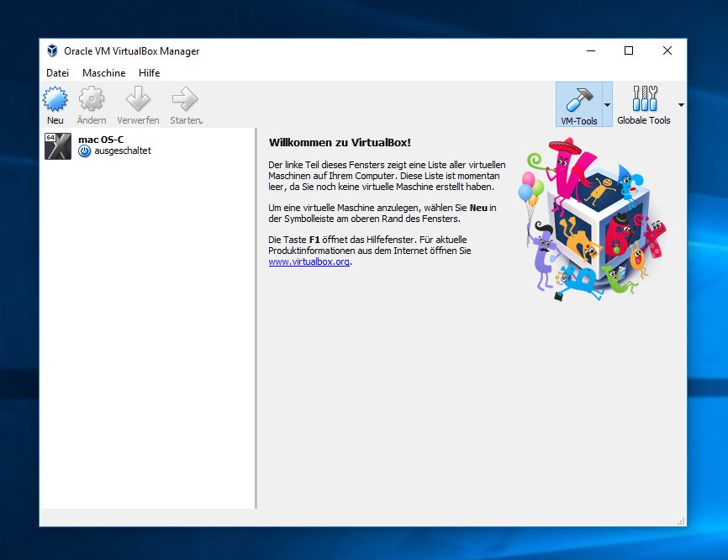Click the window resize grip corner
728x560 pixels.
[682, 522]
